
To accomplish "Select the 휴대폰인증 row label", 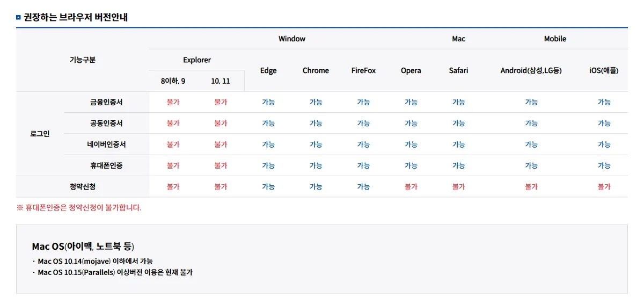I will tap(106, 165).
